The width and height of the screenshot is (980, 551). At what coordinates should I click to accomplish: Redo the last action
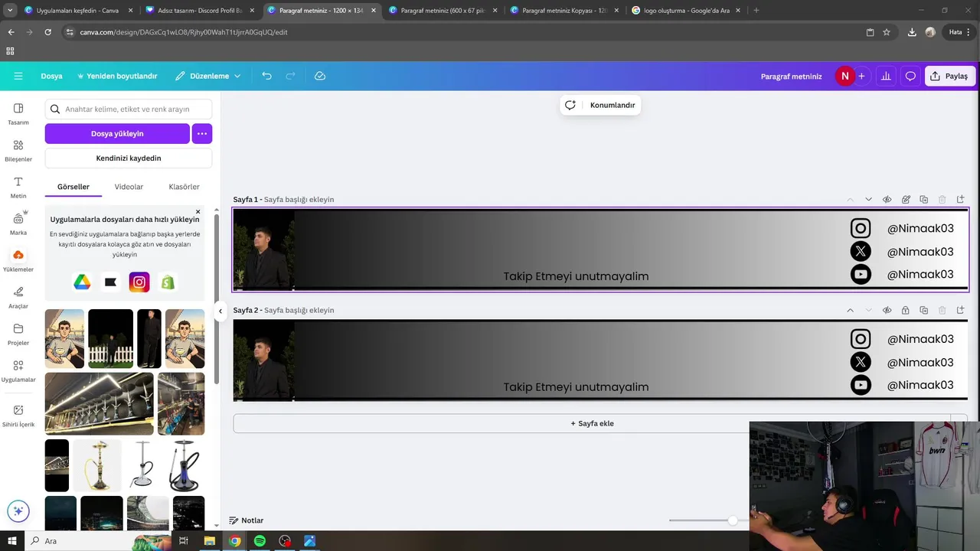pyautogui.click(x=290, y=76)
